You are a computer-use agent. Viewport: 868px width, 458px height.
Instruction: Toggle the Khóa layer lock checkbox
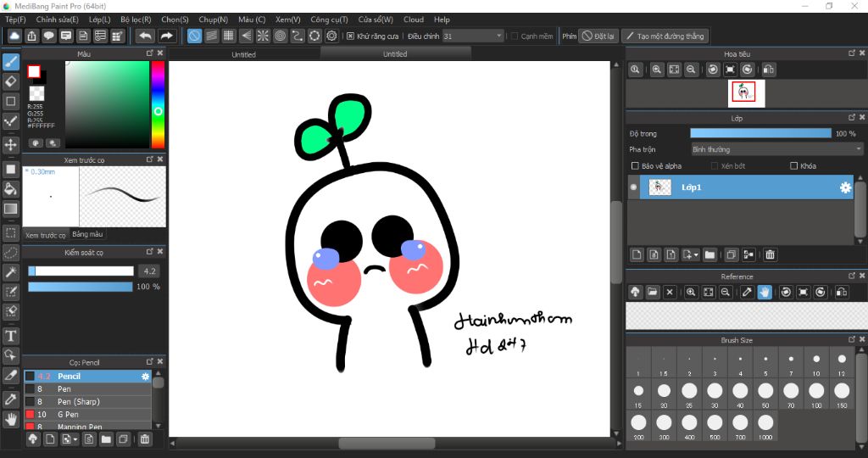(794, 166)
